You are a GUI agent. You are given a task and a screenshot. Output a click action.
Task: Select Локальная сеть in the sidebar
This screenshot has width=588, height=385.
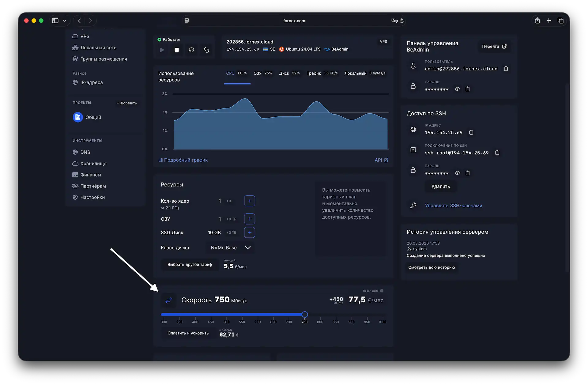point(98,47)
